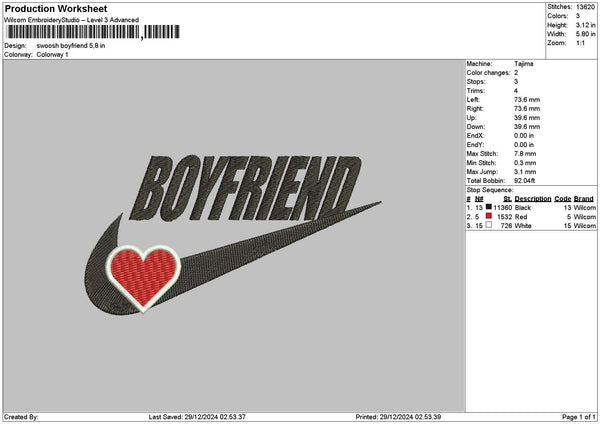Click the Total Bobbin value
Screen dimensions: 600x424
(x=526, y=180)
